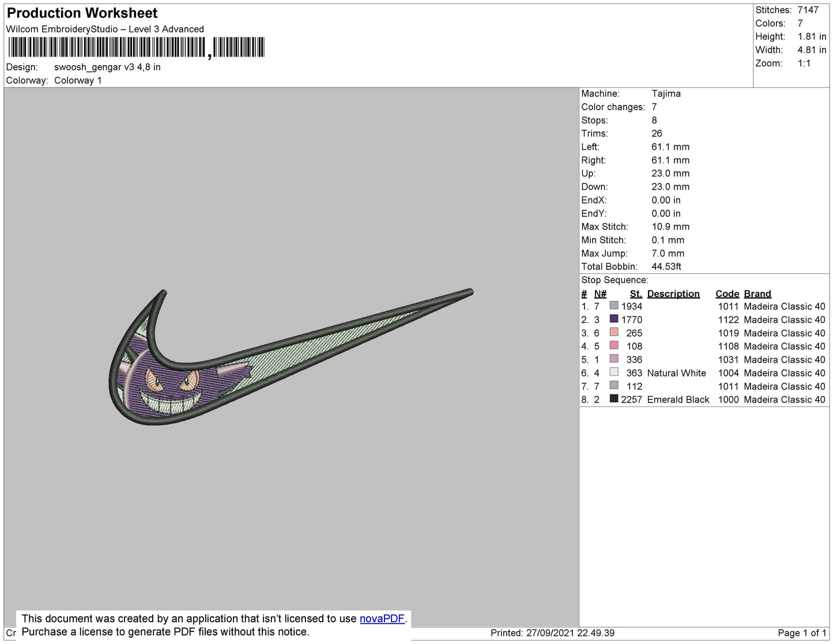Click the Trims value 26

(657, 133)
